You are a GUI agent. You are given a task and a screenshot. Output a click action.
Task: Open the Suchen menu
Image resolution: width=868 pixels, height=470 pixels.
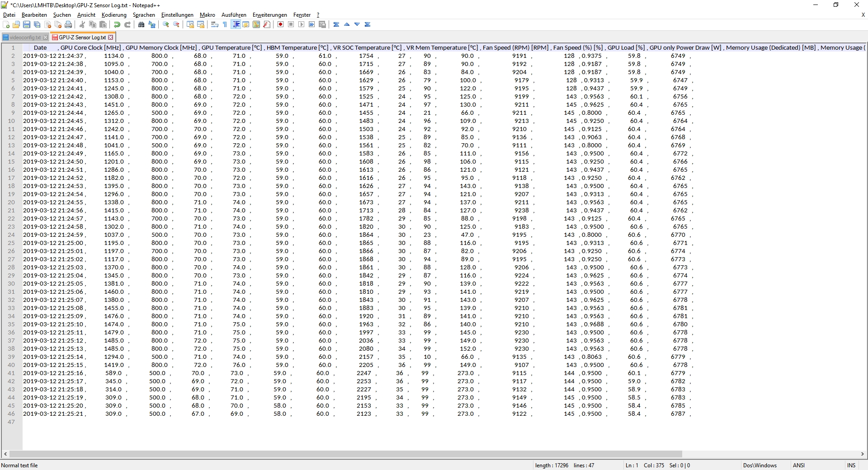click(x=62, y=15)
